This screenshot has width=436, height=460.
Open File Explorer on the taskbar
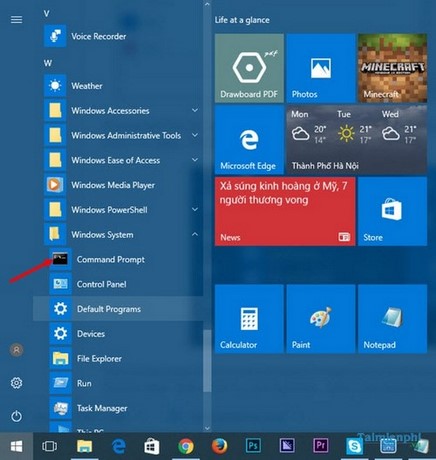84,446
